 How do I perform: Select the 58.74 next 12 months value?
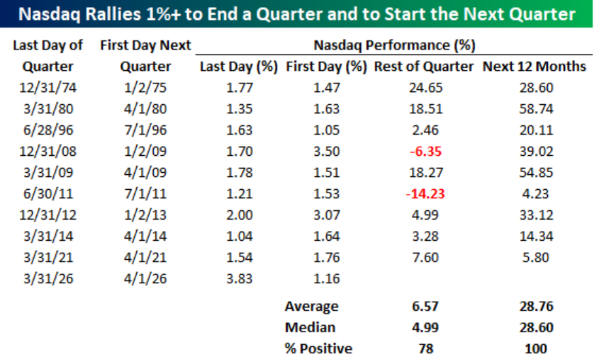534,109
